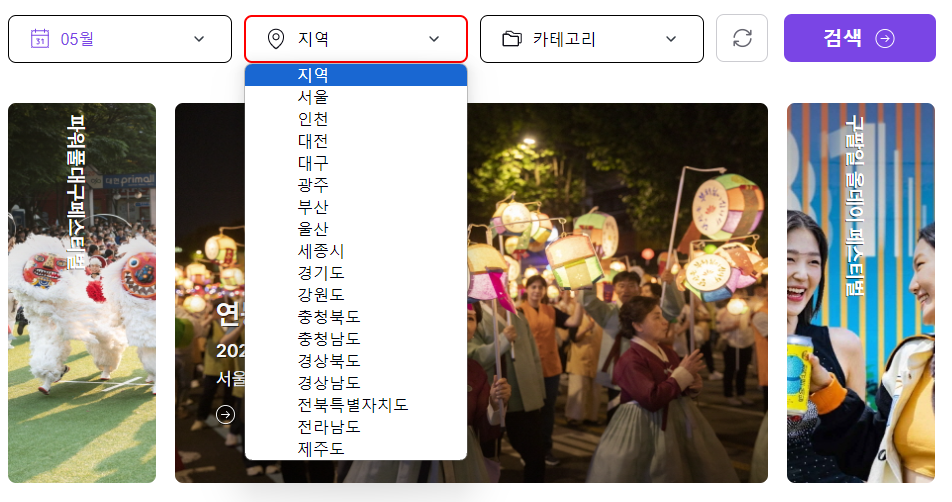
Task: Select 서울 from the region list
Action: coord(356,97)
